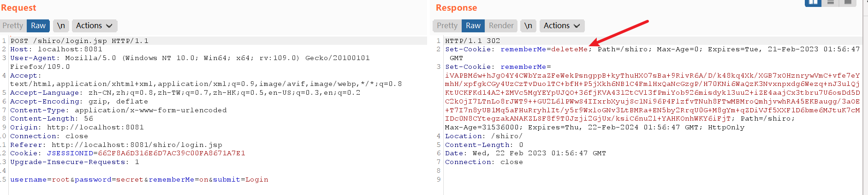Image resolution: width=868 pixels, height=195 pixels.
Task: Click the Content-Type header in request
Action: (118, 110)
